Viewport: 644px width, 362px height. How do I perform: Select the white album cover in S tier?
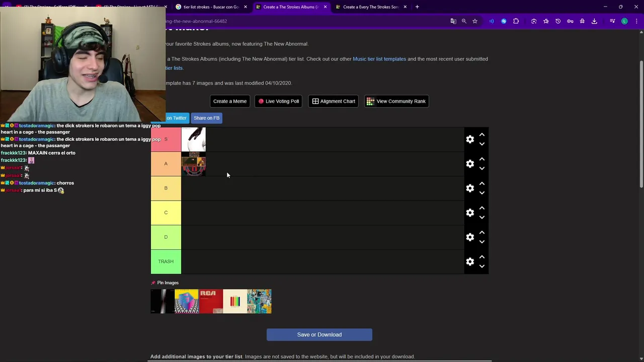(x=194, y=139)
